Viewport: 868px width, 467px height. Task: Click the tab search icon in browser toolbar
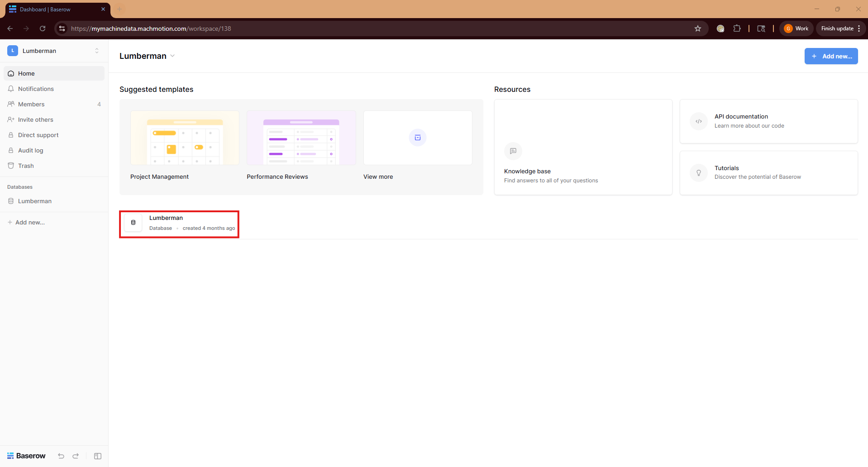[761, 29]
